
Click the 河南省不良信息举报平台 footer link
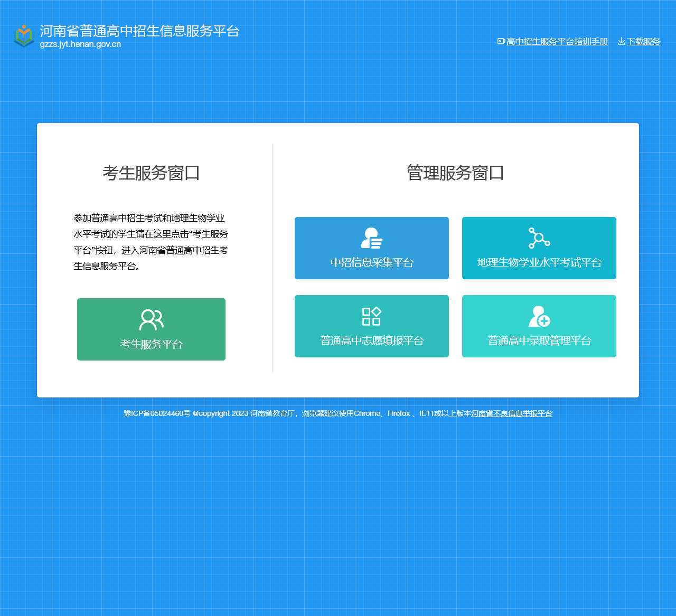click(512, 413)
